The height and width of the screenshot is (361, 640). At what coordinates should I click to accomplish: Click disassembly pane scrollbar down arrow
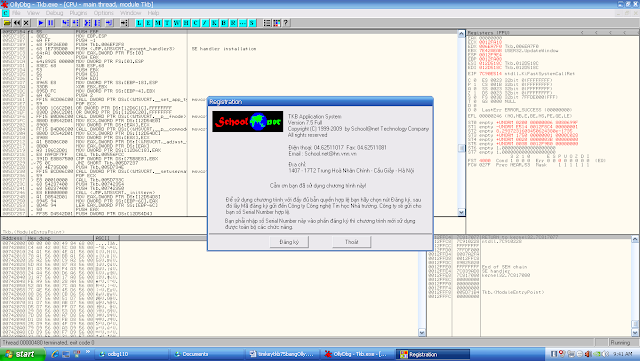click(461, 212)
